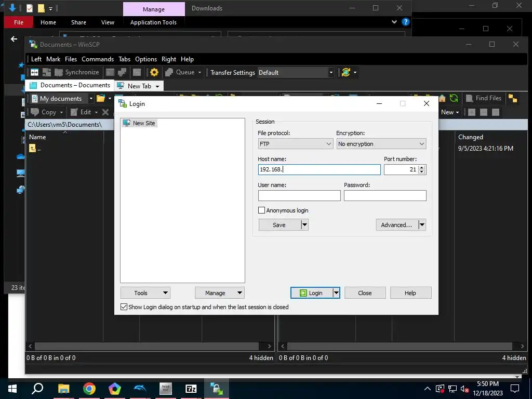
Task: Click the Host name input field
Action: pos(319,169)
